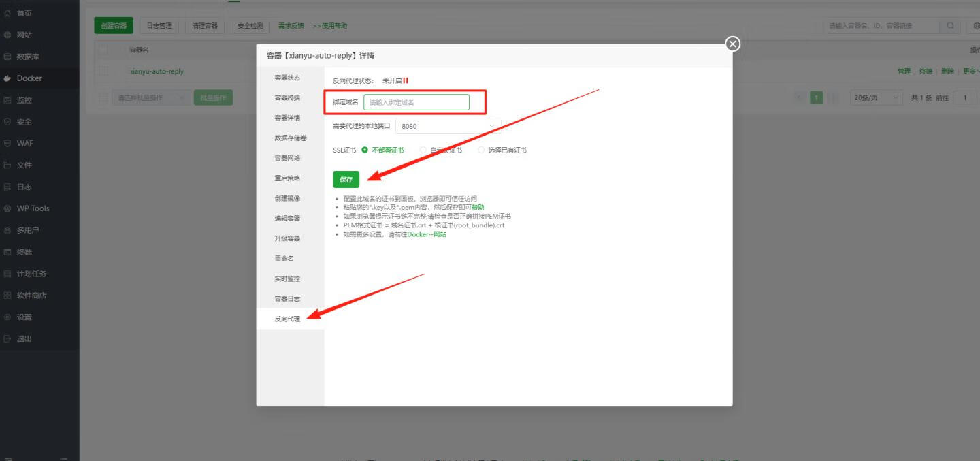Select the 自定义证书 radio option
Image resolution: width=980 pixels, height=461 pixels.
pos(423,150)
